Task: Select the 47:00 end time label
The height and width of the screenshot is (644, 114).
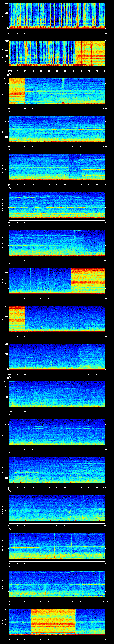Action: click(x=105, y=109)
